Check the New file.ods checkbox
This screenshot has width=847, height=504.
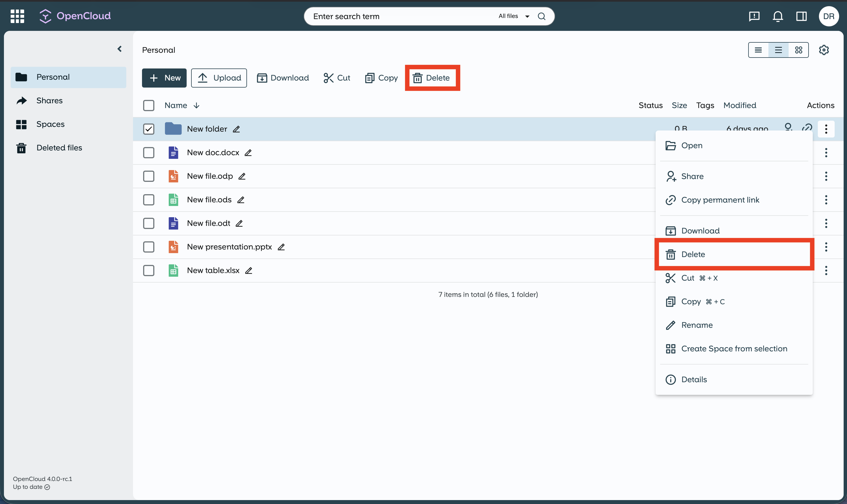pos(148,200)
